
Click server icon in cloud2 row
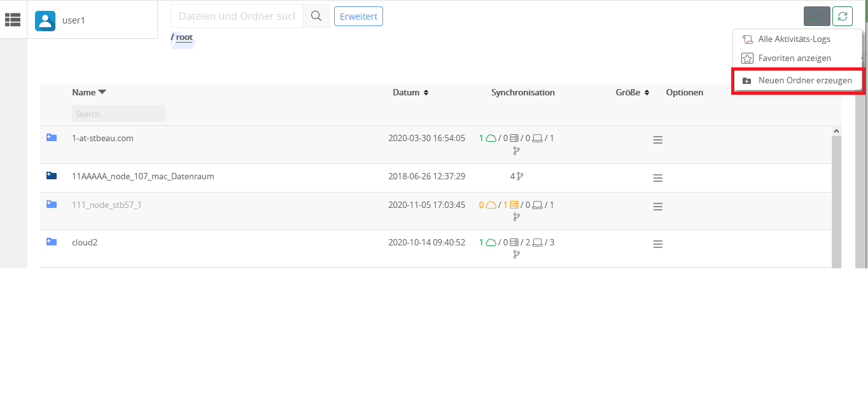(514, 242)
